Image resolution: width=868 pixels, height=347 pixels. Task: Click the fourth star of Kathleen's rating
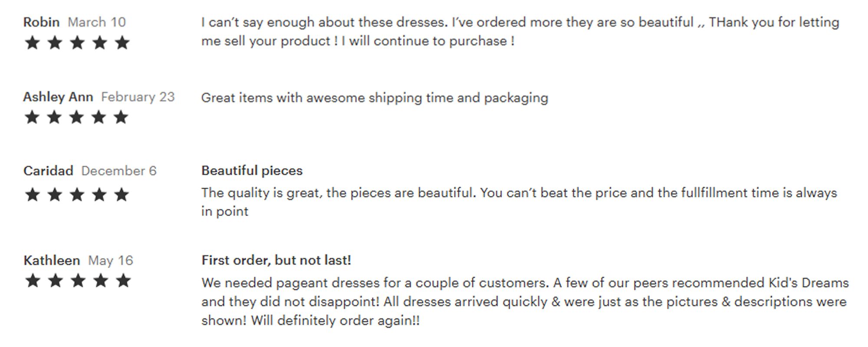point(100,281)
